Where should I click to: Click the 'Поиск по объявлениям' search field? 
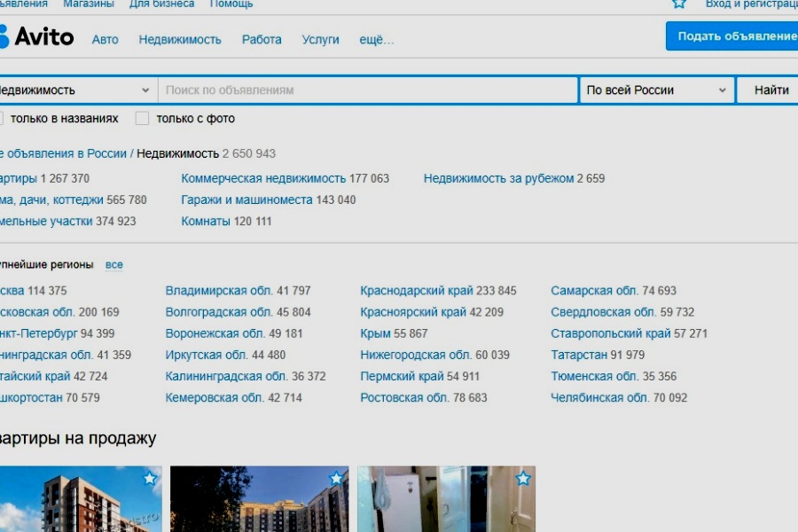coord(368,90)
